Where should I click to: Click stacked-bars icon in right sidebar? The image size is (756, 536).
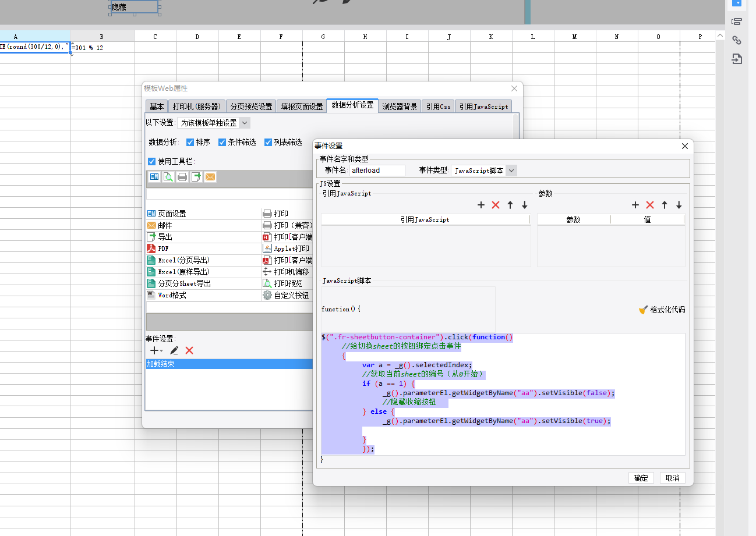737,22
